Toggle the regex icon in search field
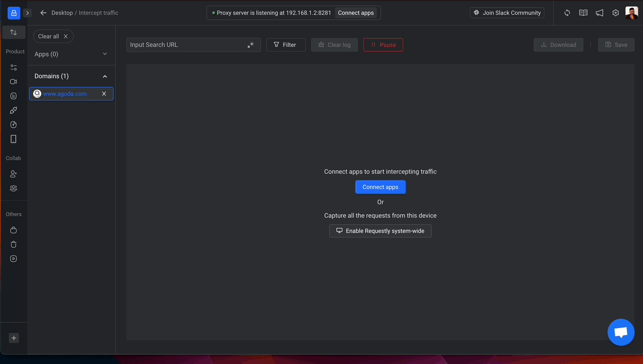Image resolution: width=643 pixels, height=364 pixels. point(251,45)
